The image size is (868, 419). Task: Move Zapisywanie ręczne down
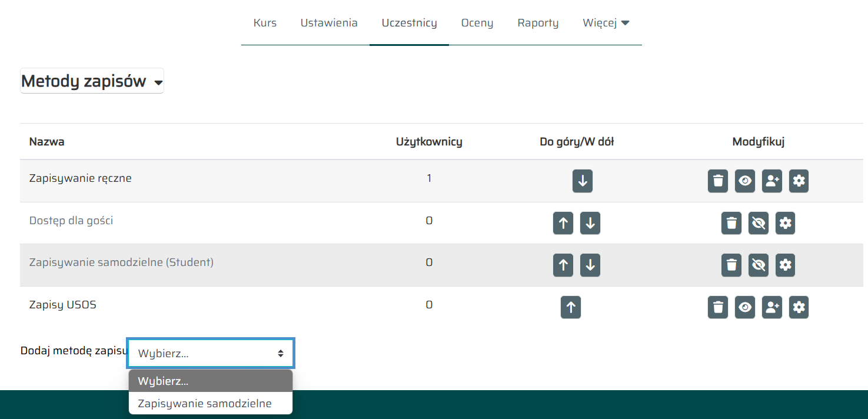[x=583, y=181]
